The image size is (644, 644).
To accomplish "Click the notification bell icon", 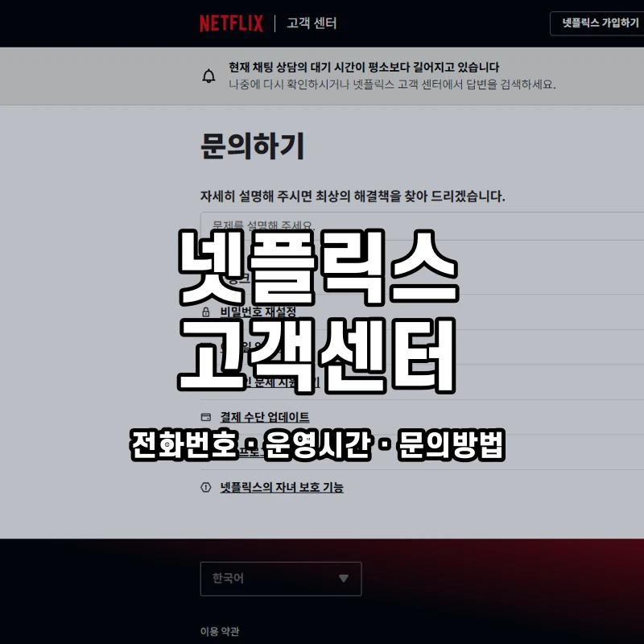I will 208,76.
